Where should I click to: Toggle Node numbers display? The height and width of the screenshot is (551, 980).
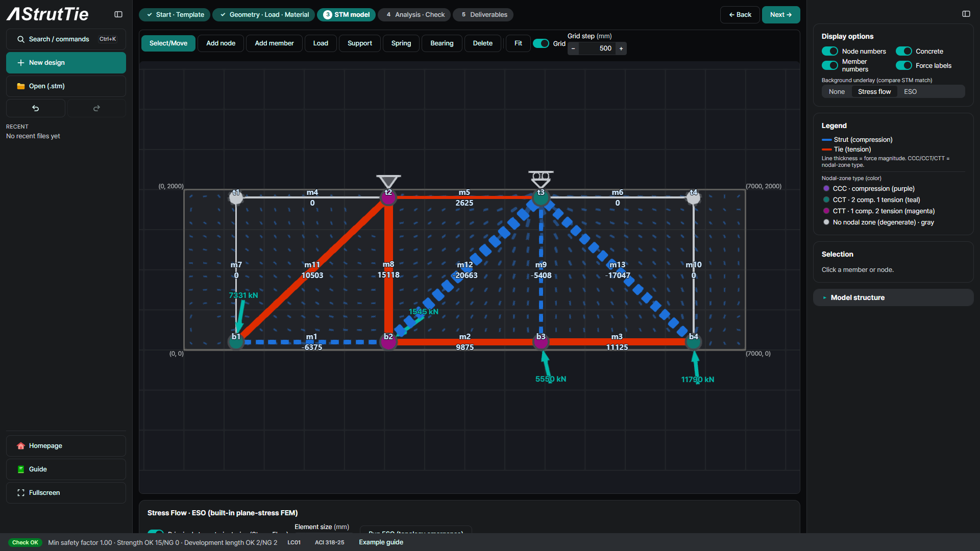pyautogui.click(x=830, y=51)
